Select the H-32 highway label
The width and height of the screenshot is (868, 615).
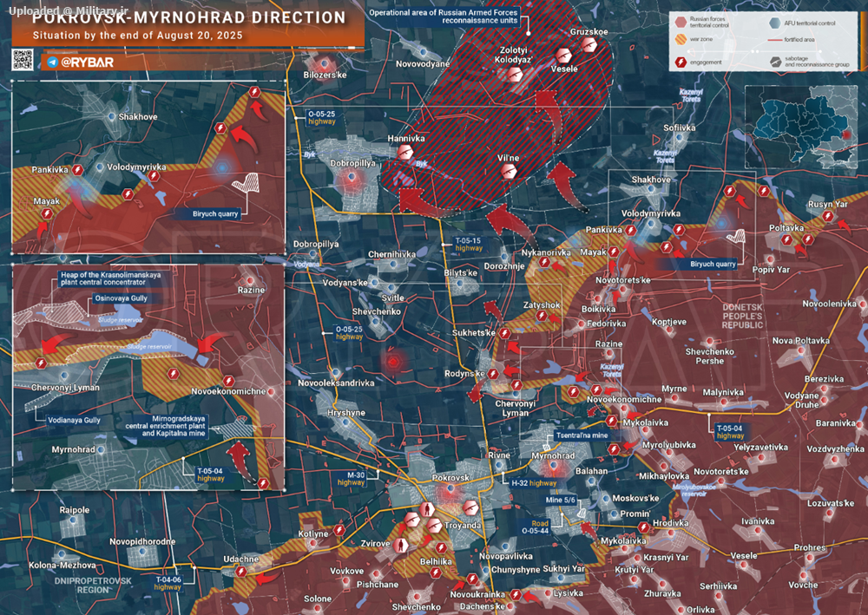pyautogui.click(x=534, y=483)
